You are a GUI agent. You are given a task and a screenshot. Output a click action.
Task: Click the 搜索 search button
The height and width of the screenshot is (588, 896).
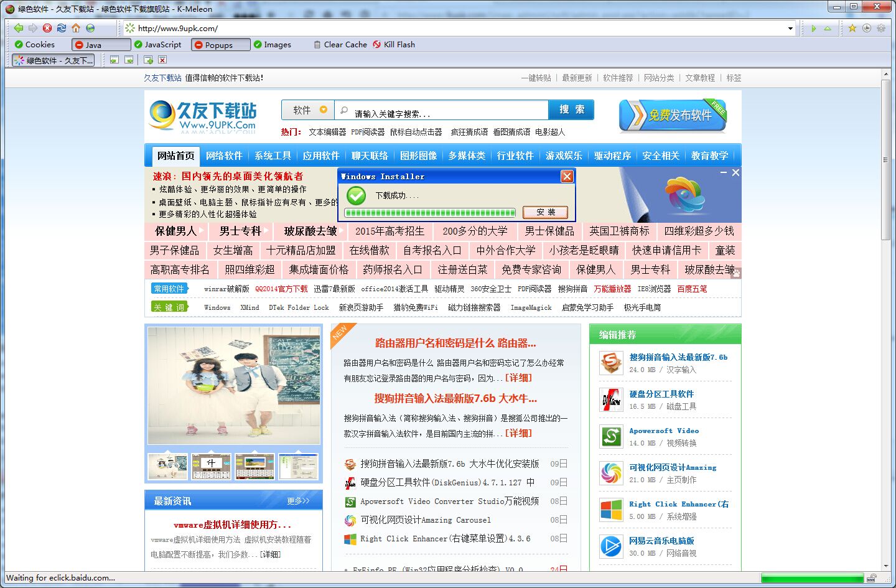point(571,110)
